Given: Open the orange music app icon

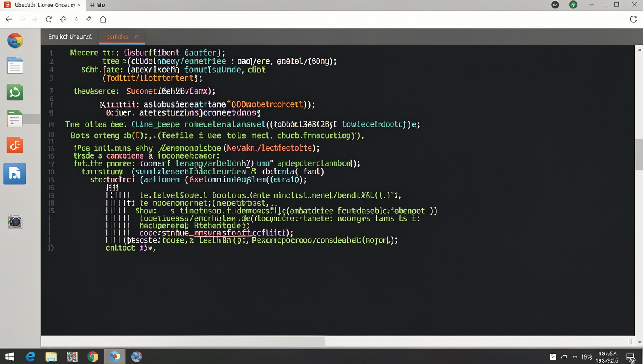Looking at the screenshot, I should (15, 145).
